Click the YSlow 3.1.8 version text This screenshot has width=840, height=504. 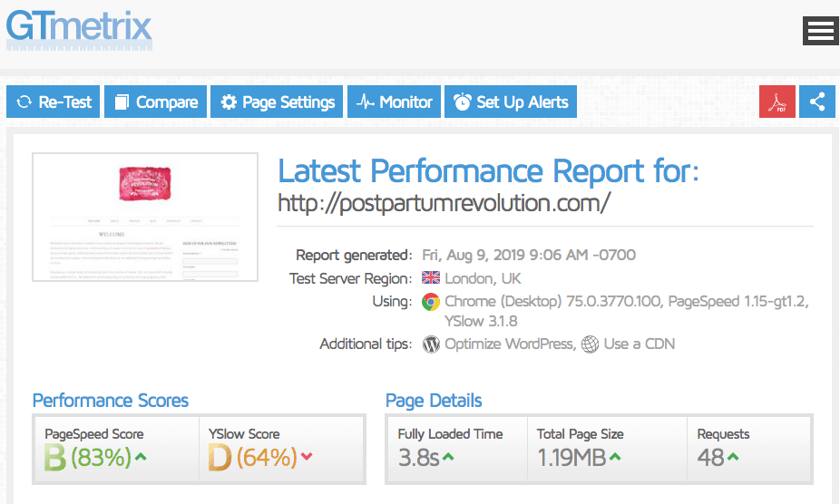[x=481, y=322]
